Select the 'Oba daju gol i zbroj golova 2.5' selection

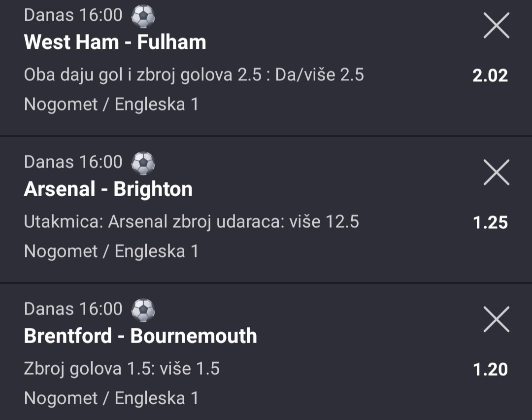(x=194, y=75)
